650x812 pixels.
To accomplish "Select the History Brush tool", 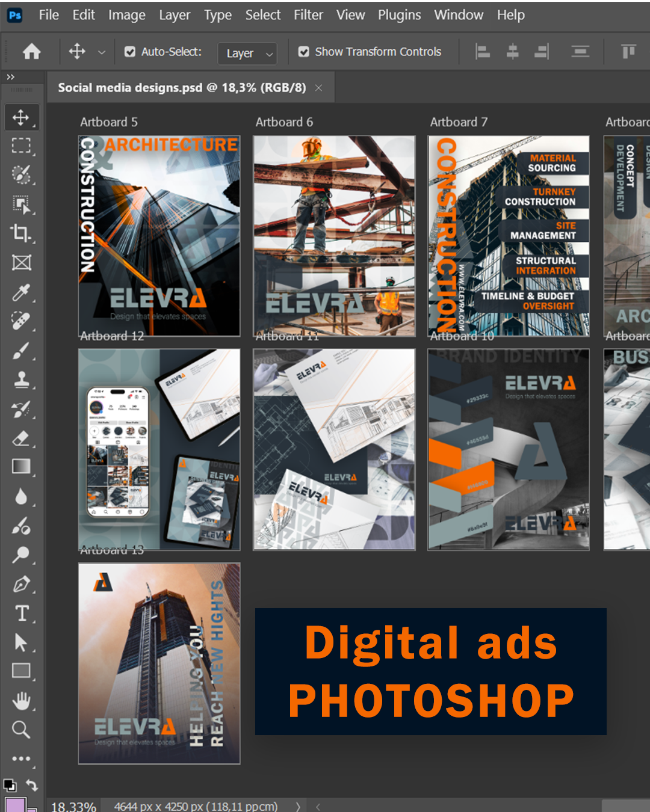I will [22, 409].
